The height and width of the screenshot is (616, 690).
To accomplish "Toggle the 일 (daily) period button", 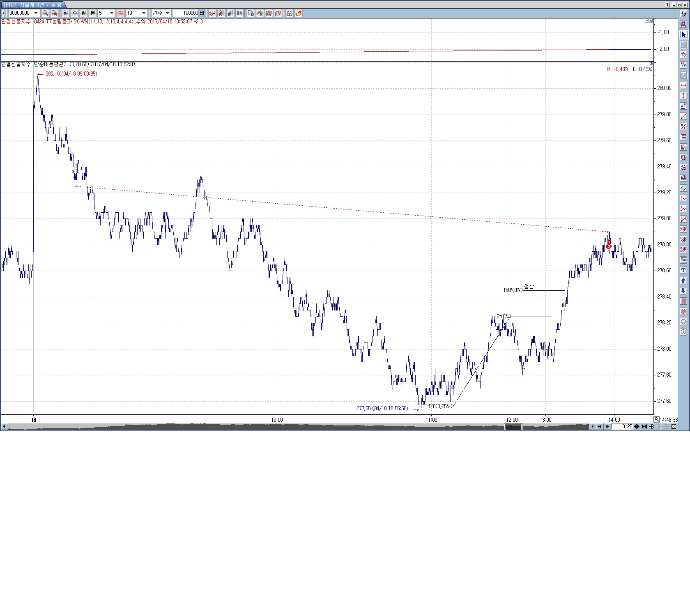I will pyautogui.click(x=66, y=13).
